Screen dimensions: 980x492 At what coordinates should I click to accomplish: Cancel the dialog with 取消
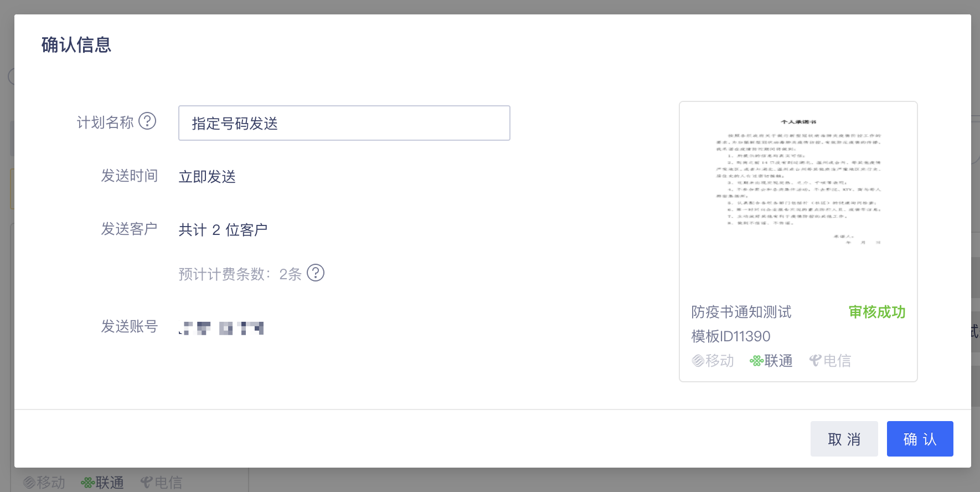pyautogui.click(x=844, y=439)
